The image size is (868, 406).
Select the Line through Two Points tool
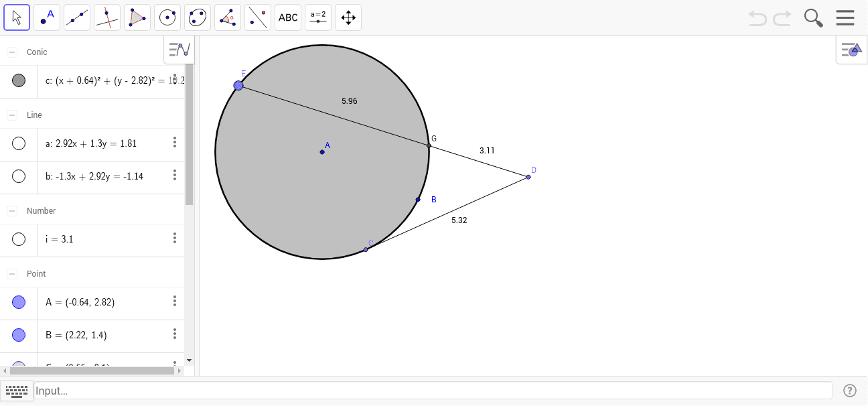click(76, 17)
